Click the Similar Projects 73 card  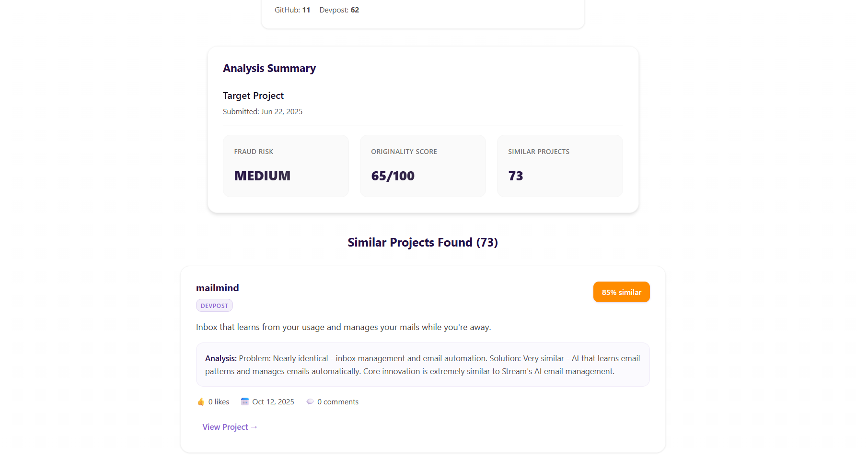pyautogui.click(x=560, y=166)
